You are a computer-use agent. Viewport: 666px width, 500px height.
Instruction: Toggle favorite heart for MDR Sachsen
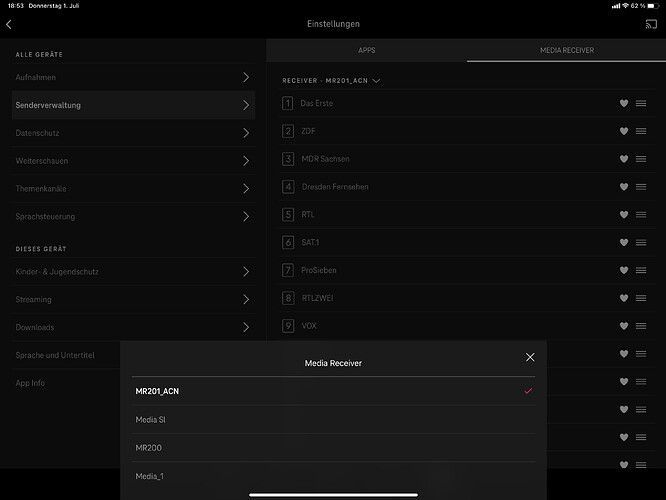(x=624, y=159)
